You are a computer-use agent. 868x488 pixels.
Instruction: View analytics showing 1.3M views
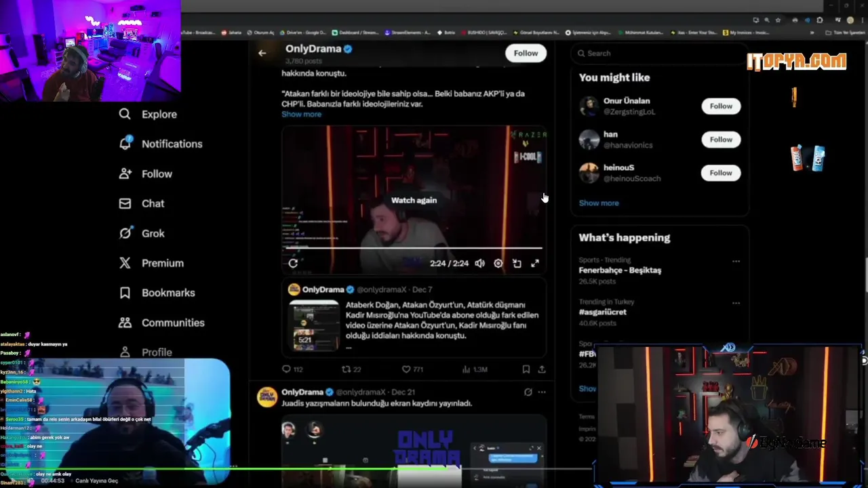tap(475, 369)
